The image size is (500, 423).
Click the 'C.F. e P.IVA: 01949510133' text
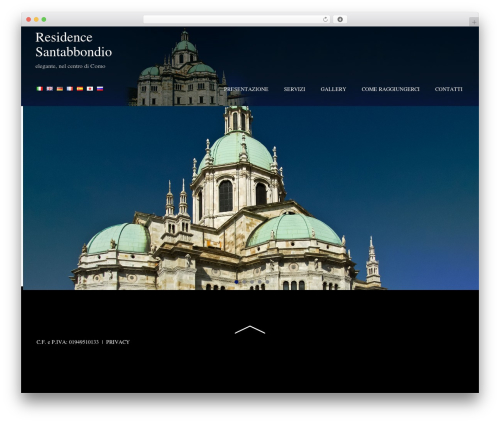tap(67, 342)
